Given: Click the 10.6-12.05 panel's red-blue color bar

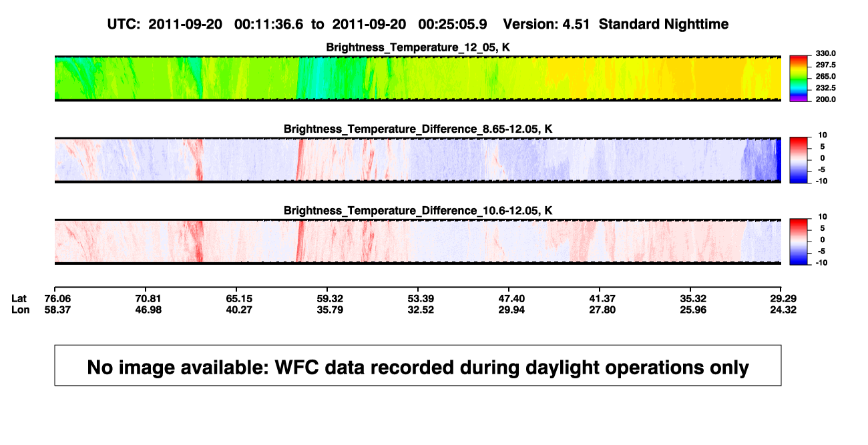Looking at the screenshot, I should tap(799, 241).
